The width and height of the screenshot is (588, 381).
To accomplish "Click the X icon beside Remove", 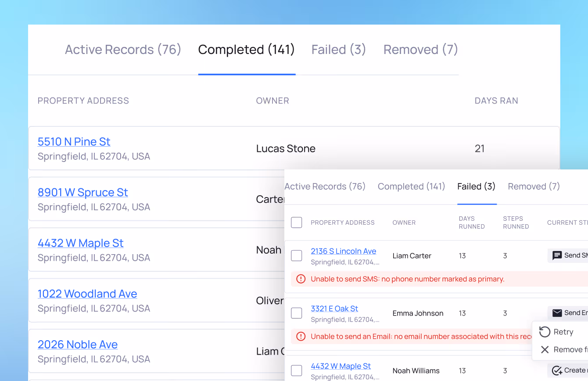I will pos(545,349).
